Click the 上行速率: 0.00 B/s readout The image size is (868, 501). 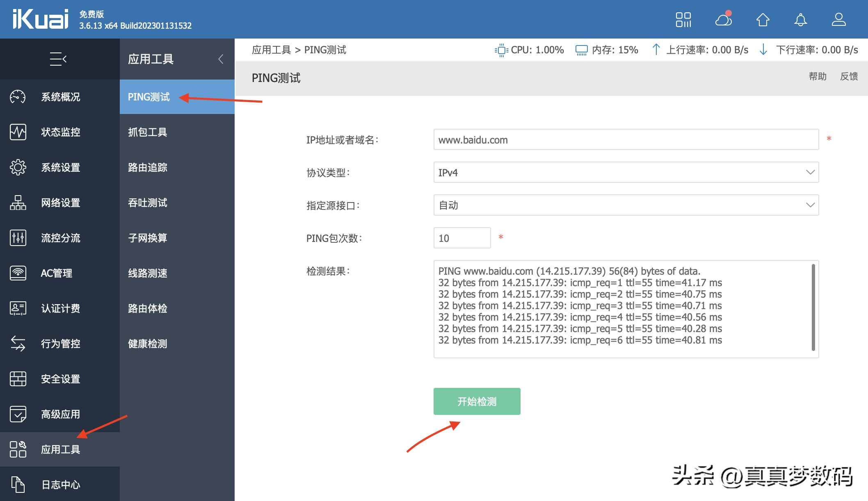707,50
